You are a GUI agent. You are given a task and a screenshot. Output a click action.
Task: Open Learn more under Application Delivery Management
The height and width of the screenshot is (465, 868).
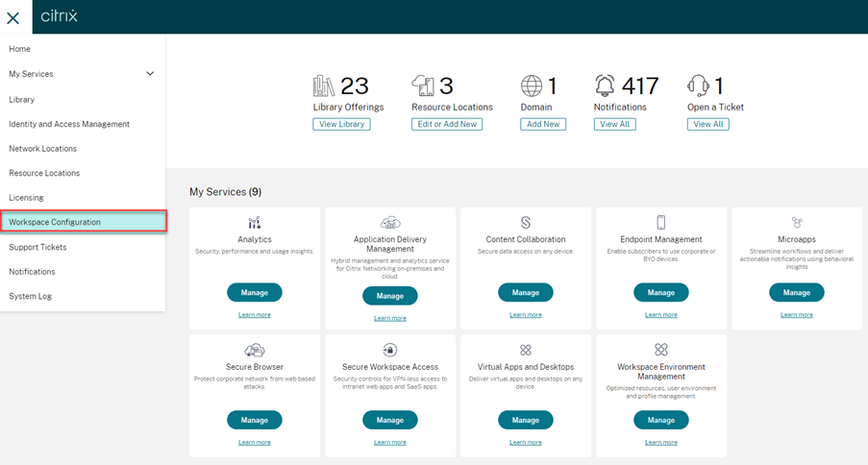click(390, 318)
